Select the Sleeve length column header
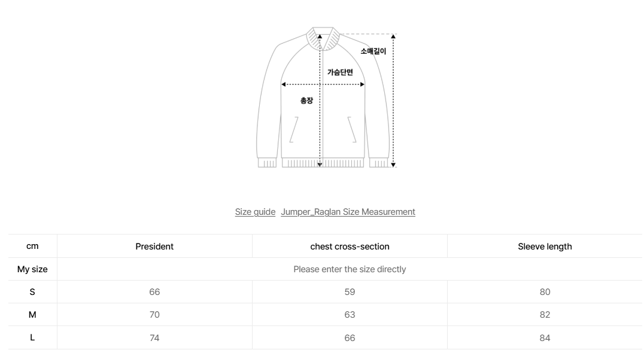Viewport: 644px width, 356px height. 545,247
